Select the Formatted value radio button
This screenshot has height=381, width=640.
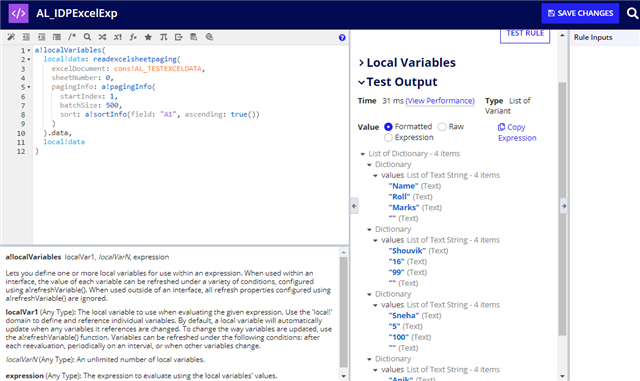388,127
